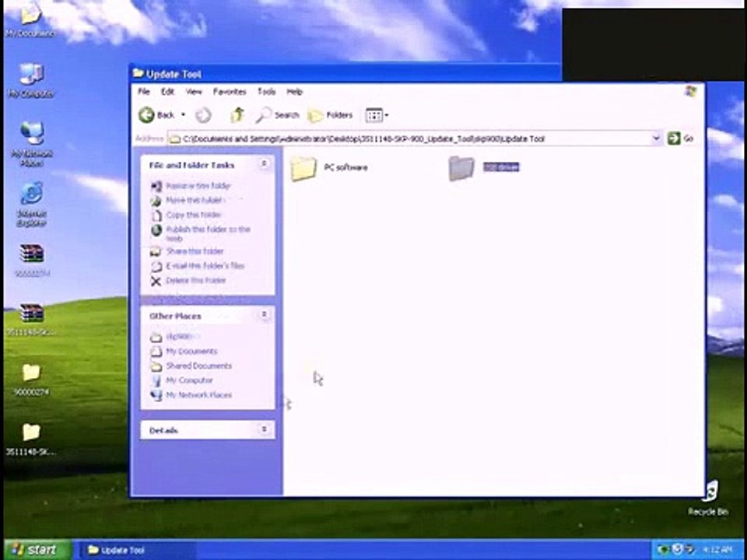Click the green Go button

click(x=680, y=138)
